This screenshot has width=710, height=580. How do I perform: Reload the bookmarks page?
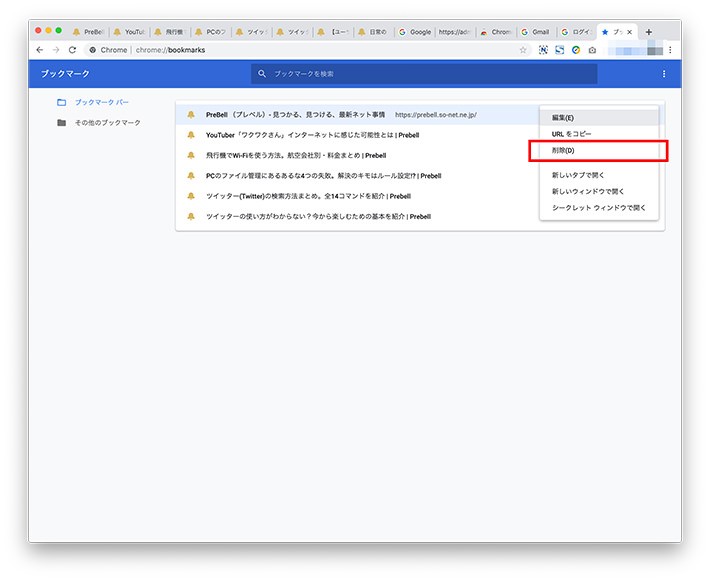point(72,49)
